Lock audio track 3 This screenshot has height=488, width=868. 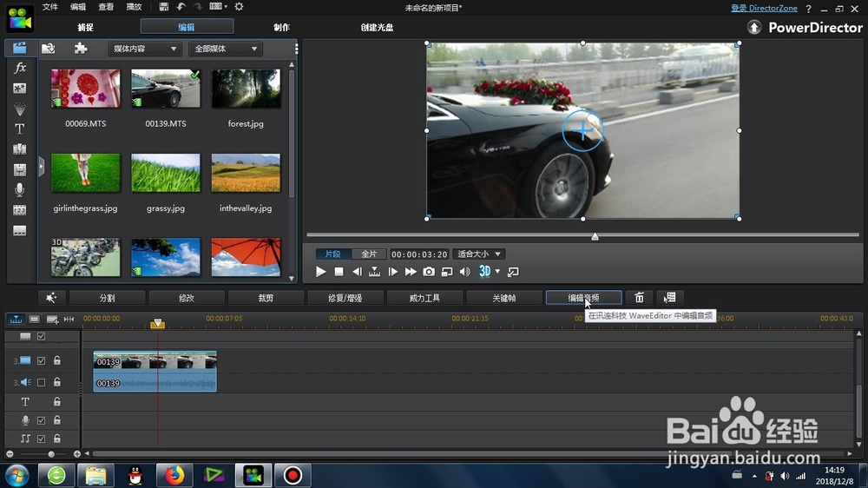pyautogui.click(x=57, y=382)
